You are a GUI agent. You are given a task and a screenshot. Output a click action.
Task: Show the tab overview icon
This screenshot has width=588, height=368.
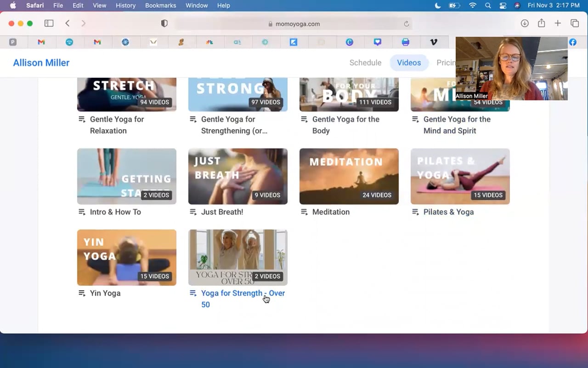click(574, 23)
